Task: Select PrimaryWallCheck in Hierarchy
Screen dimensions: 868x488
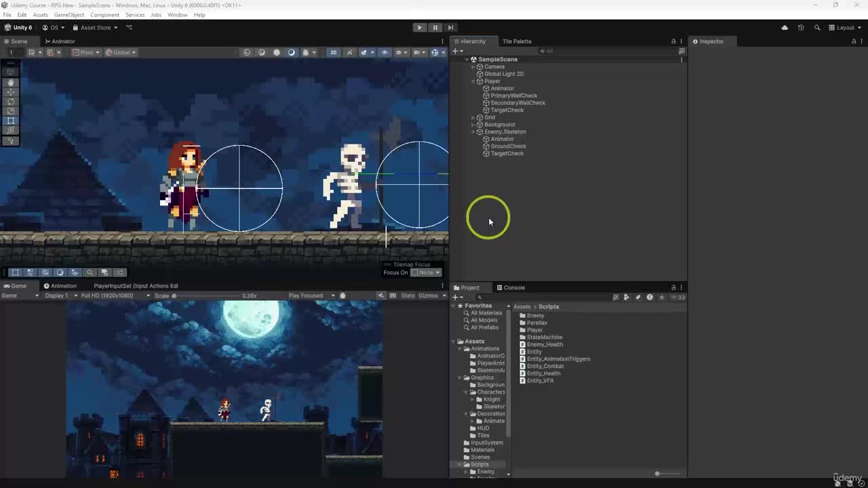Action: click(513, 96)
